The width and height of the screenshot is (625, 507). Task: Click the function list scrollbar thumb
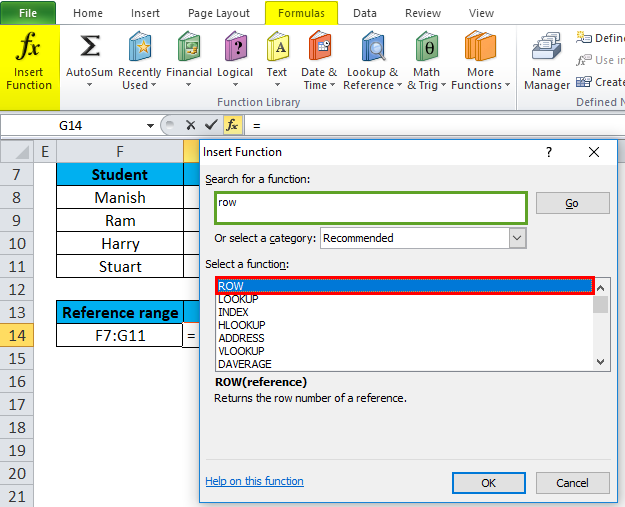600,305
